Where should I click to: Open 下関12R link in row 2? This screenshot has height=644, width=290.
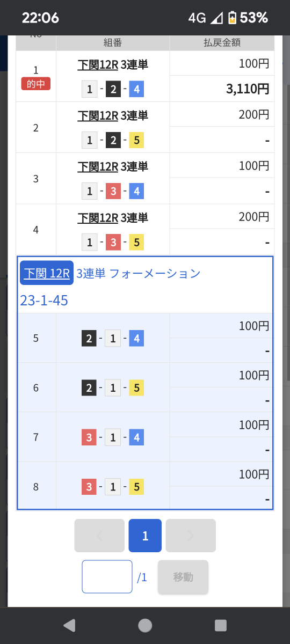[98, 116]
